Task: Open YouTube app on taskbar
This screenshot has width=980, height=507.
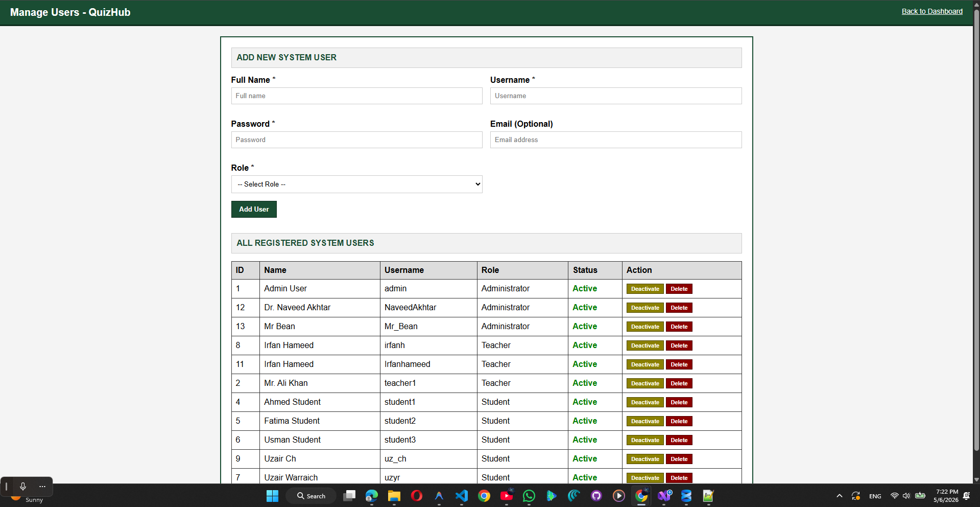Action: point(507,496)
